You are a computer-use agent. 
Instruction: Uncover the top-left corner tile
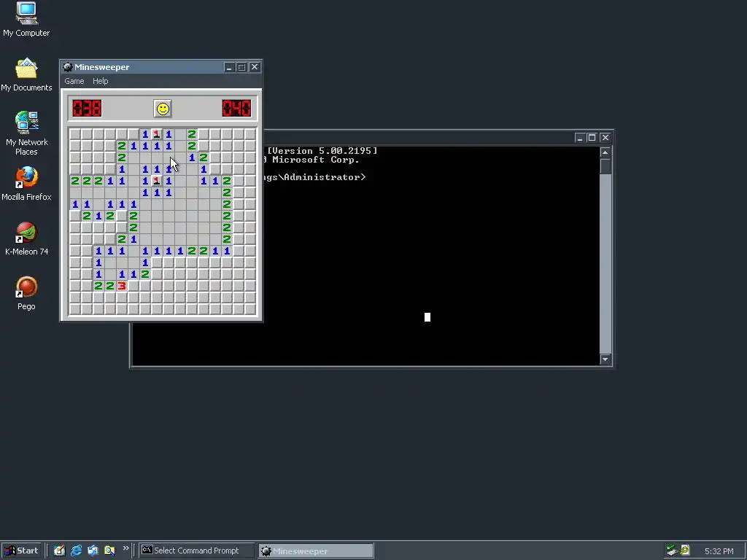point(75,134)
